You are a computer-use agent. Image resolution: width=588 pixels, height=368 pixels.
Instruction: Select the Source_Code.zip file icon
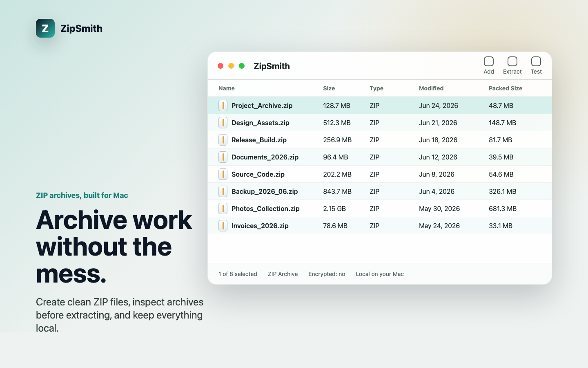223,174
